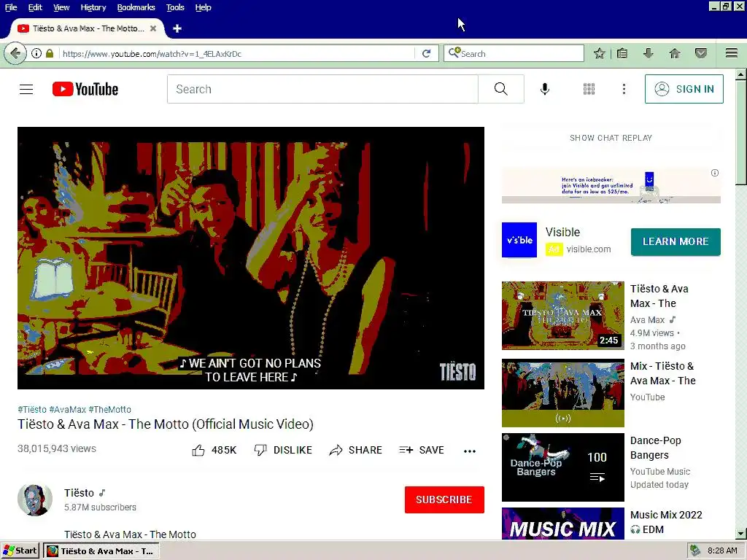
Task: Click the system tray network icon
Action: click(695, 551)
